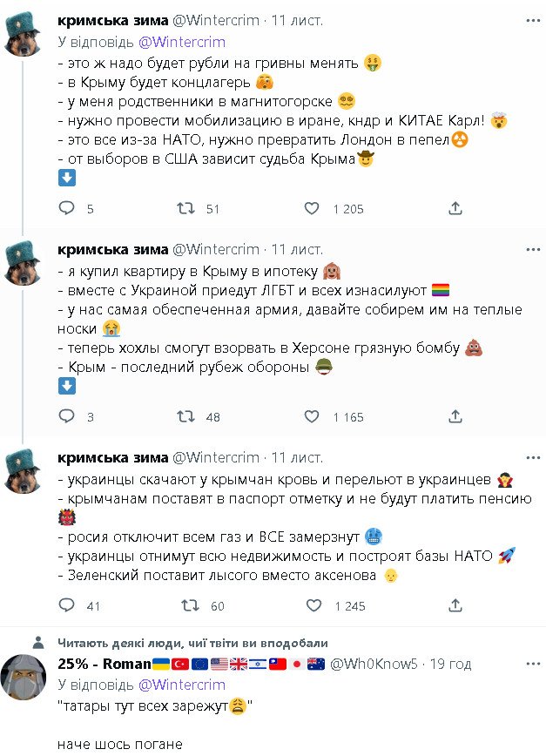
Task: Reply to tweet with 41 replies
Action: [x=66, y=605]
